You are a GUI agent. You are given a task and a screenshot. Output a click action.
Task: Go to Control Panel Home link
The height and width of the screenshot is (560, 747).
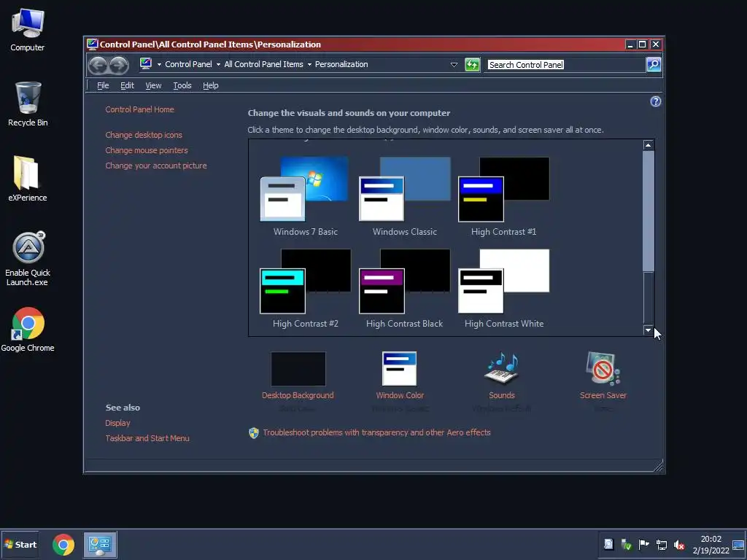[x=139, y=109]
